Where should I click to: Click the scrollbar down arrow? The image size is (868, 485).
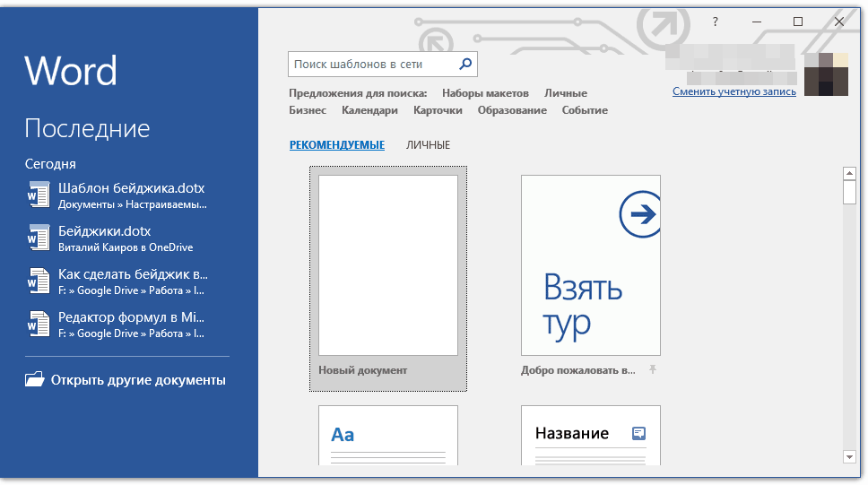point(849,457)
